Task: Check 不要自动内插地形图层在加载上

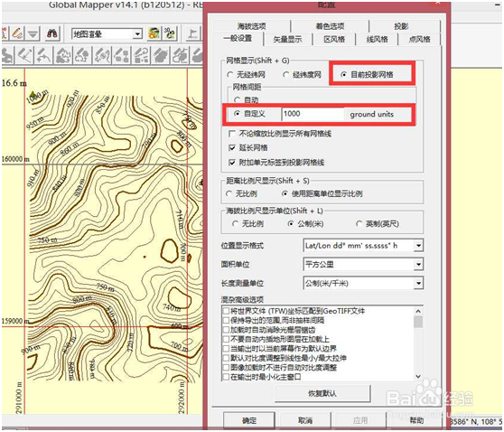Action: pos(226,339)
